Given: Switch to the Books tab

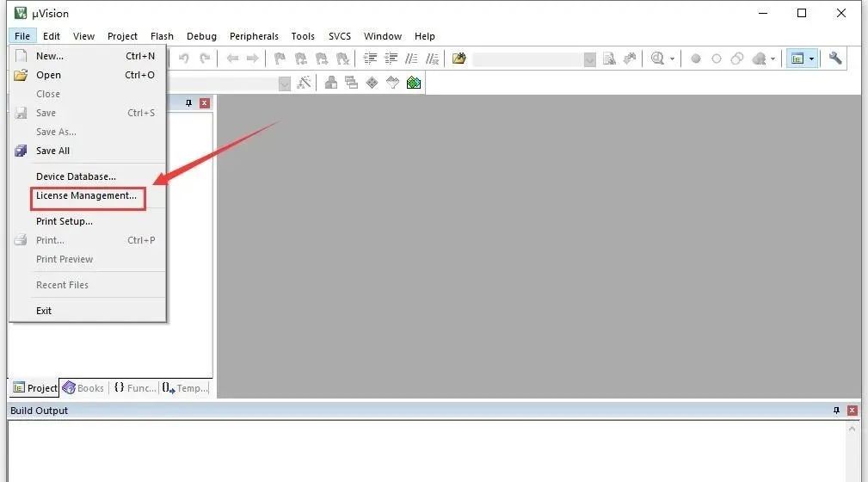Looking at the screenshot, I should coord(83,388).
